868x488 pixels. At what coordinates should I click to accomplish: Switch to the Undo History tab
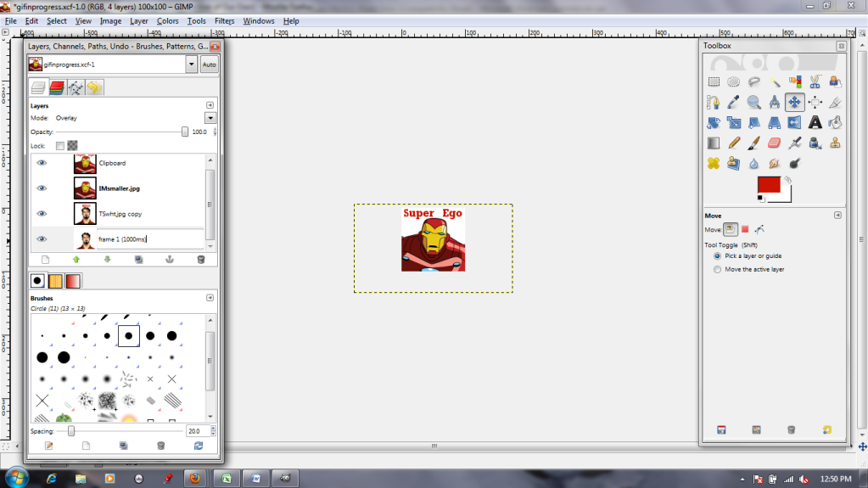click(94, 87)
